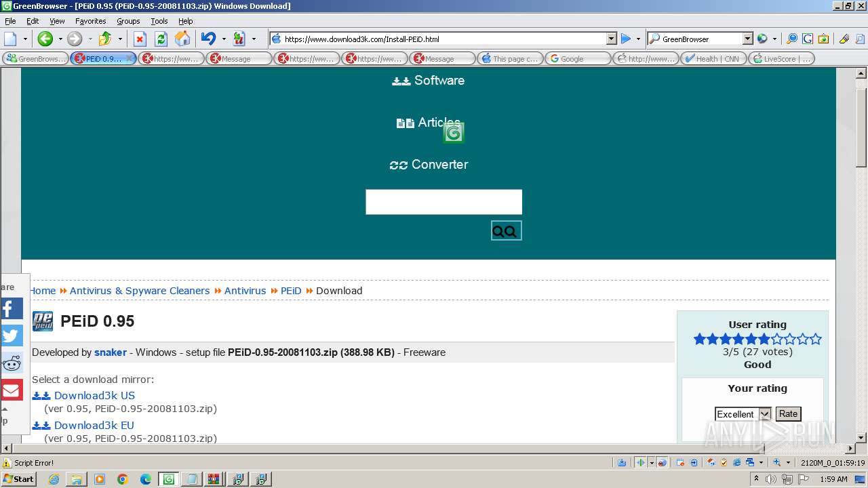Open the Tools menu

(x=159, y=21)
